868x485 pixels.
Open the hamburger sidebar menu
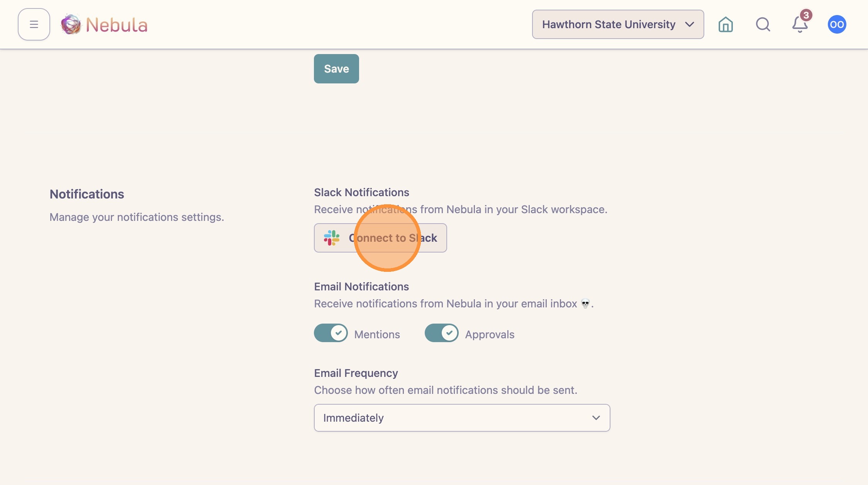tap(34, 24)
